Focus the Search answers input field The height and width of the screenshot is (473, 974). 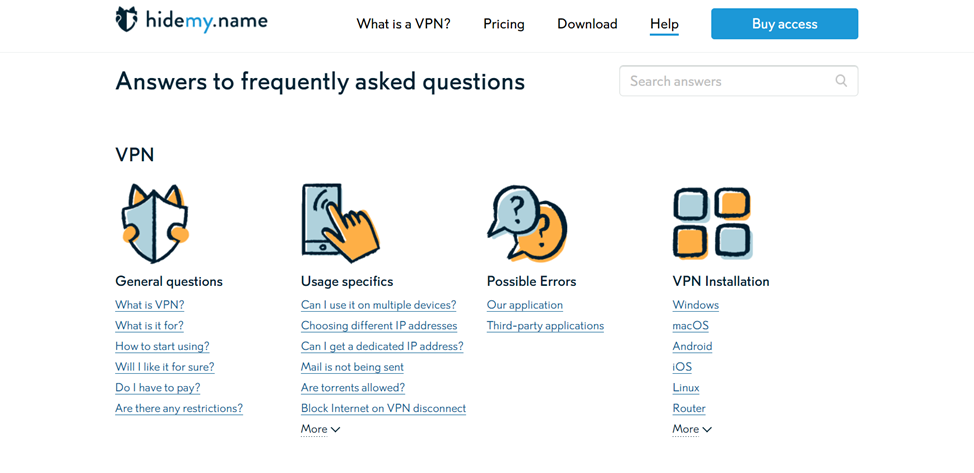(728, 81)
